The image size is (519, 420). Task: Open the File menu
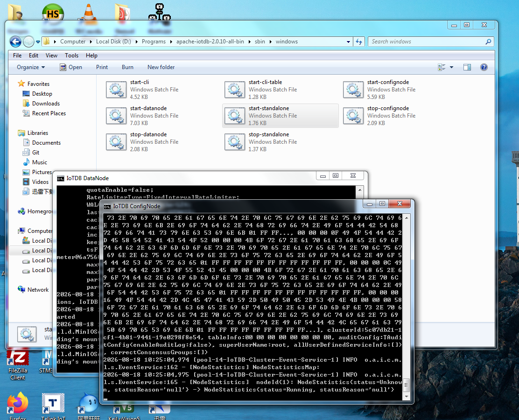[17, 56]
